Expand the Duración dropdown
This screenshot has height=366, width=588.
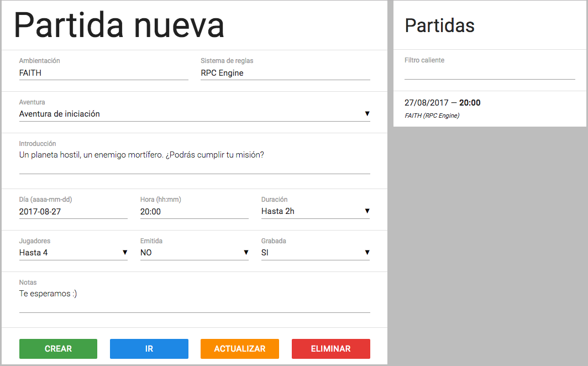tap(315, 211)
